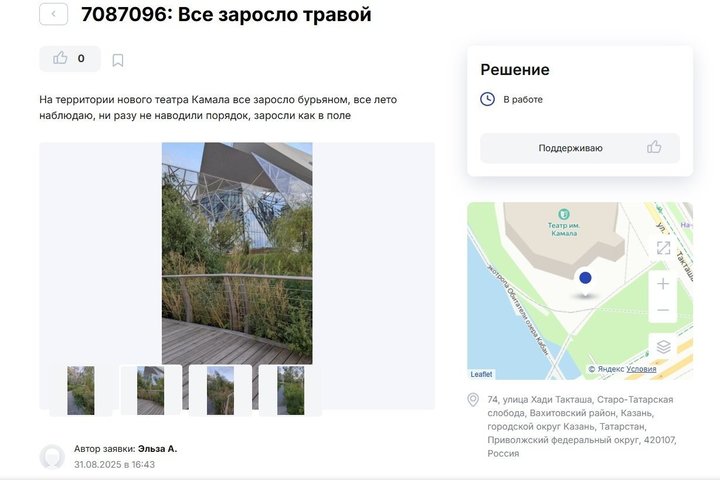Select the first photo thumbnail

(x=81, y=390)
